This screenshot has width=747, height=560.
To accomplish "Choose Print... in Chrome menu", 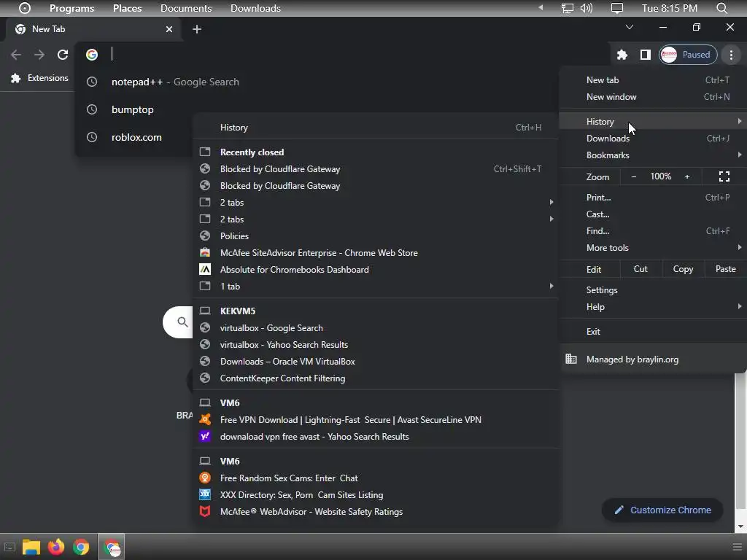I will [x=653, y=197].
